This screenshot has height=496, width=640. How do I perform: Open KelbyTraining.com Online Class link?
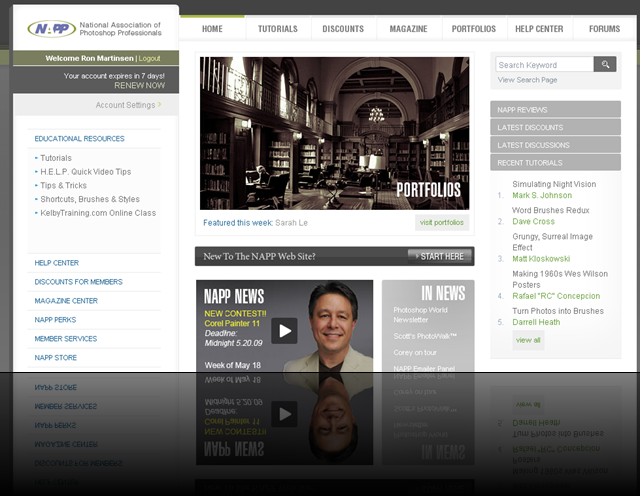[x=98, y=213]
